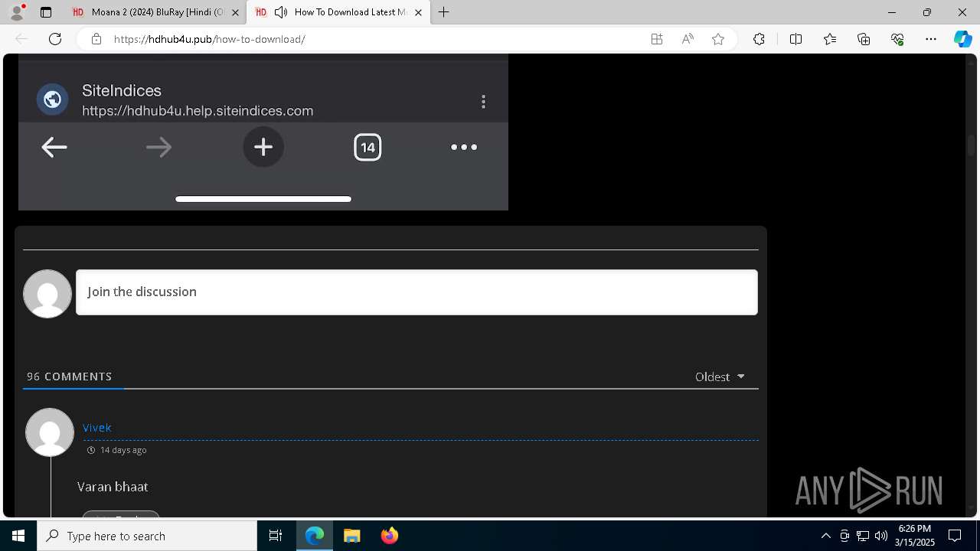
Task: Click the Type here to search box
Action: (147, 536)
